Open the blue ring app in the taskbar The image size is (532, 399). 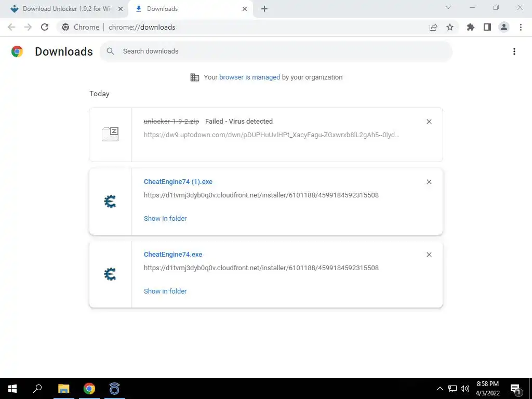coord(115,389)
